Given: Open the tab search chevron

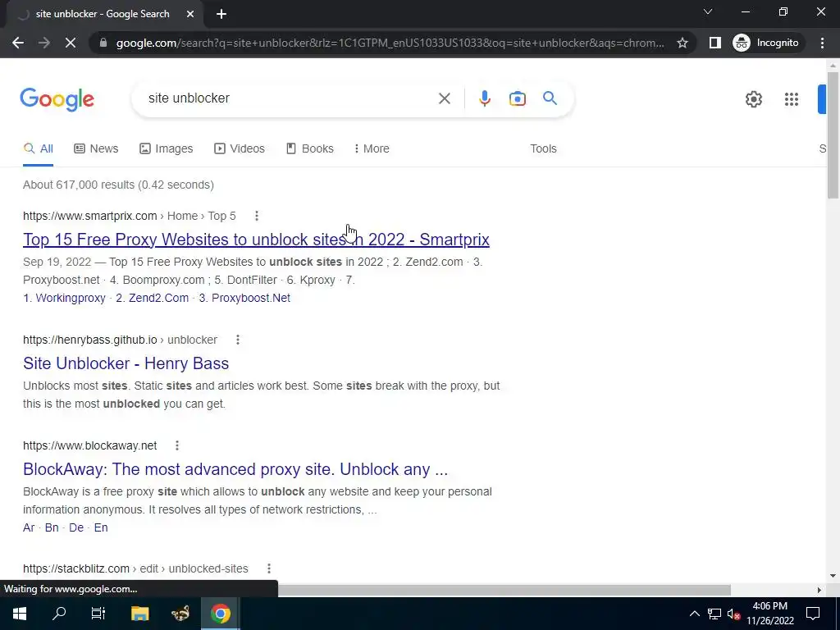Looking at the screenshot, I should coord(708,11).
